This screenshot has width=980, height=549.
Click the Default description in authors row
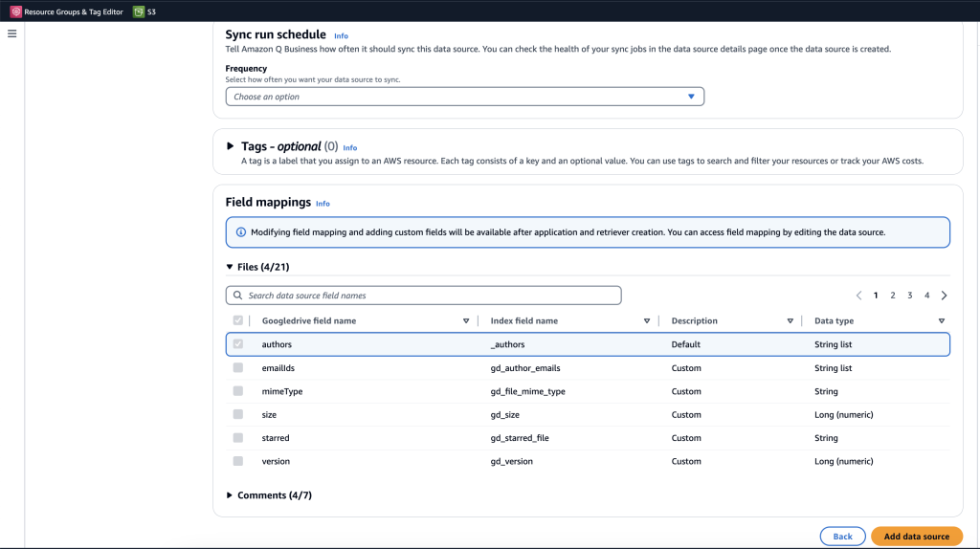(685, 344)
